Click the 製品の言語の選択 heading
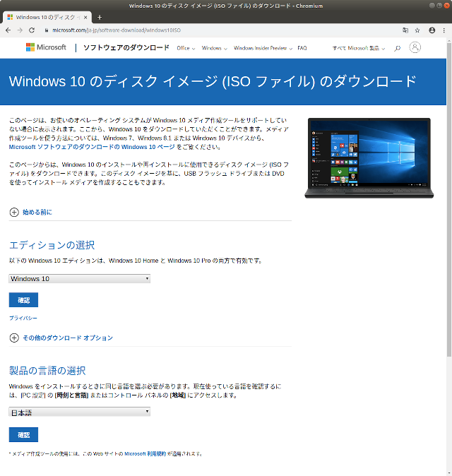This screenshot has height=476, width=452. pos(47,371)
